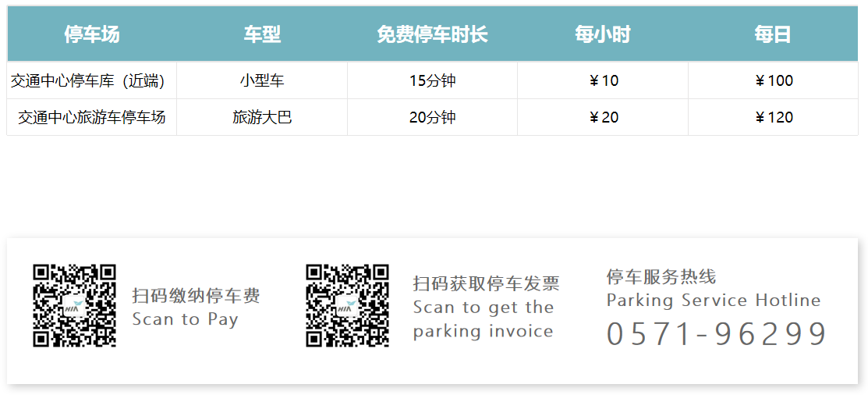Image resolution: width=868 pixels, height=395 pixels.
Task: Click the 每小时 column header
Action: coord(602,34)
